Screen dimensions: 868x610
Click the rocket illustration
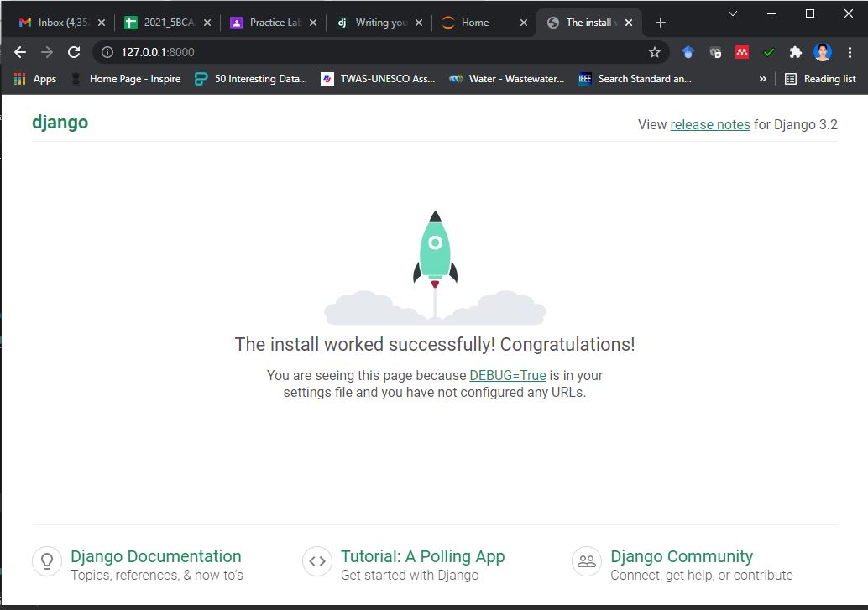pos(435,267)
